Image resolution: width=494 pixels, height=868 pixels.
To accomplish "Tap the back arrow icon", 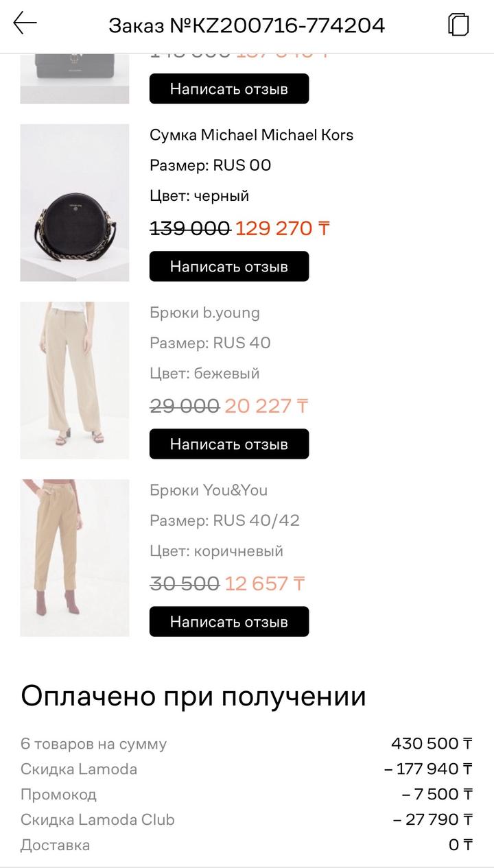I will tap(25, 23).
